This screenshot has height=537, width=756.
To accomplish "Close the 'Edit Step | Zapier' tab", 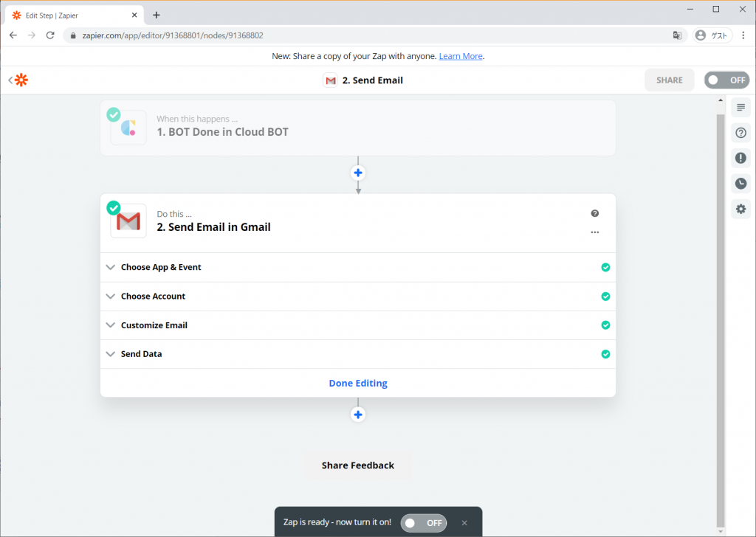I will pos(134,15).
